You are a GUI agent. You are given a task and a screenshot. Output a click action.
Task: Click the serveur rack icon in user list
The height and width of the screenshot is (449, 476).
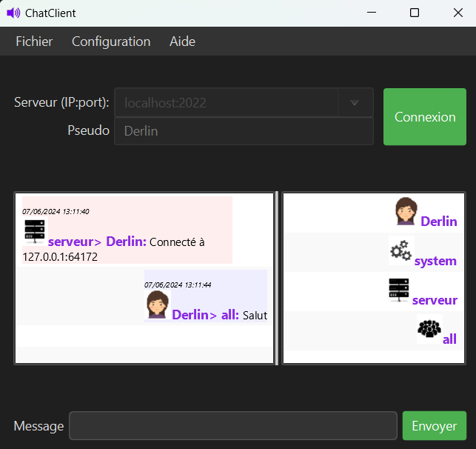[x=399, y=290]
